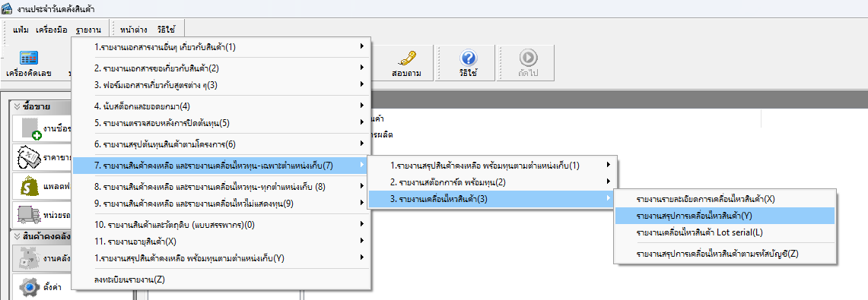Image resolution: width=868 pixels, height=300 pixels.
Task: Click the question mark วิธีใช้ toolbar icon
Action: (x=469, y=58)
